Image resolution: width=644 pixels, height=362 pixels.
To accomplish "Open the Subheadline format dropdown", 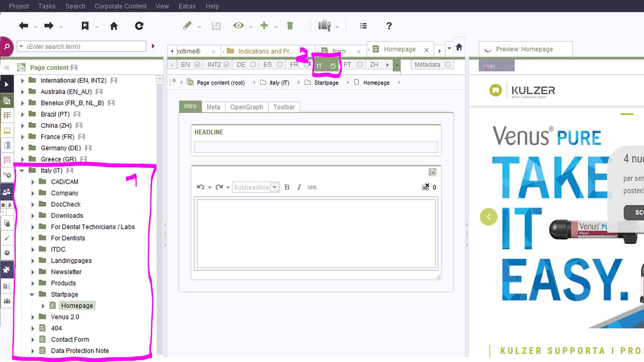I will click(x=275, y=187).
